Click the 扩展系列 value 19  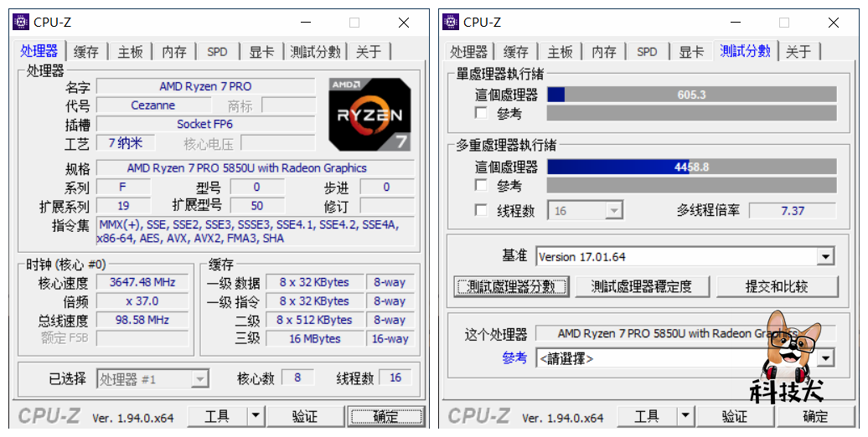pos(123,206)
